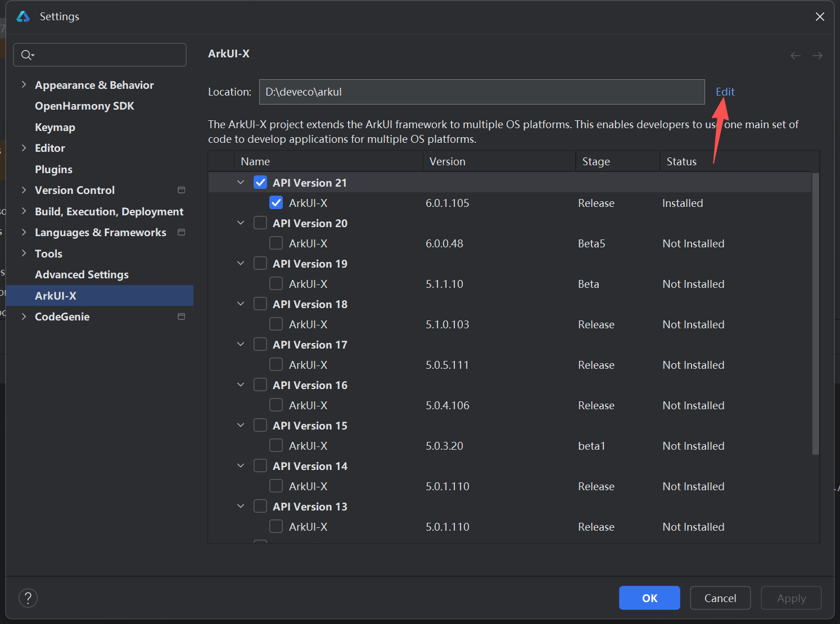This screenshot has height=624, width=840.
Task: Focus the settings search box
Action: click(100, 55)
